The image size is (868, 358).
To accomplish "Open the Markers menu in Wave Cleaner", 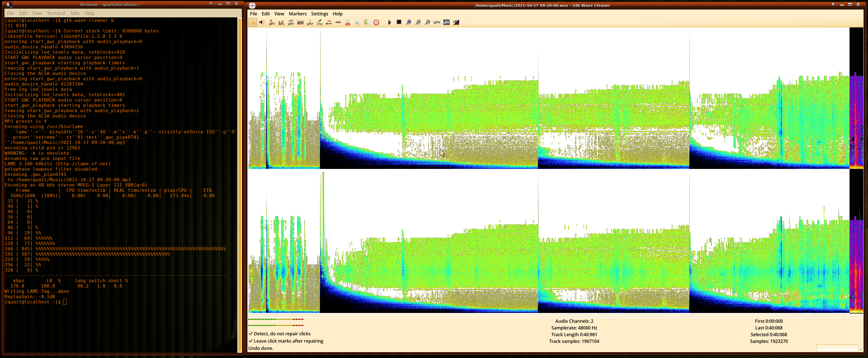I will point(298,14).
